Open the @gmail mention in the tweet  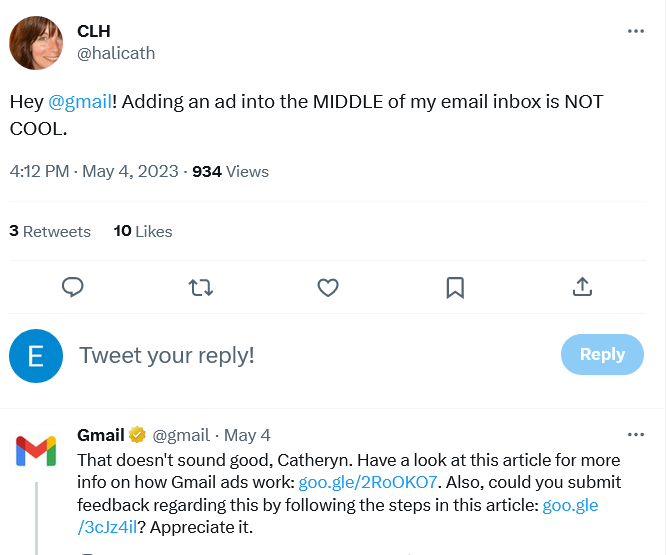(x=80, y=102)
